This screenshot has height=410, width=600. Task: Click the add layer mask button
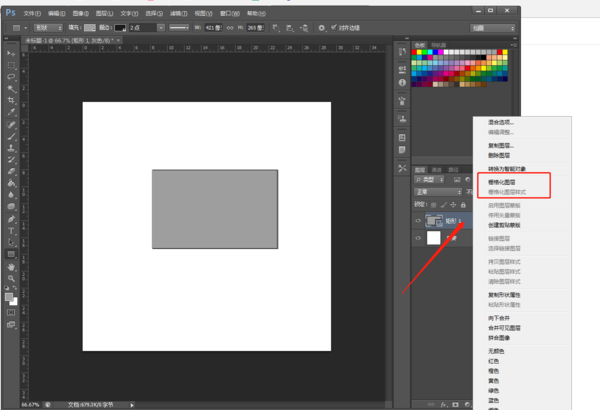point(455,405)
